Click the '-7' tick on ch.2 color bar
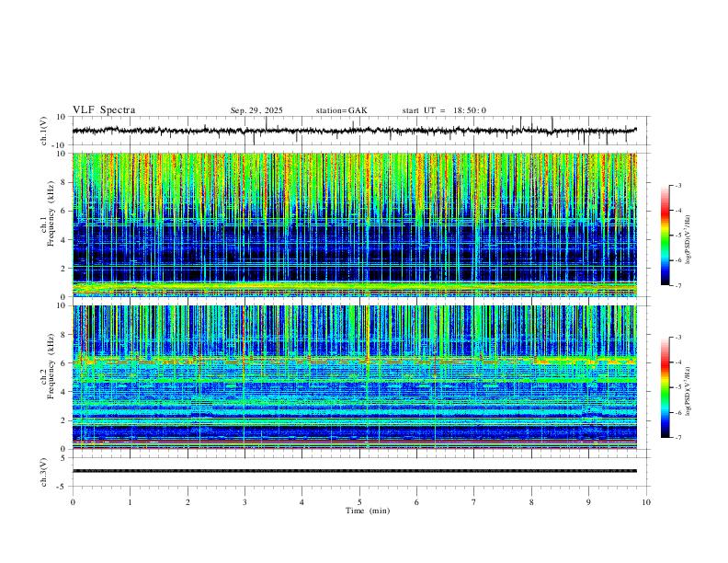 (x=677, y=438)
